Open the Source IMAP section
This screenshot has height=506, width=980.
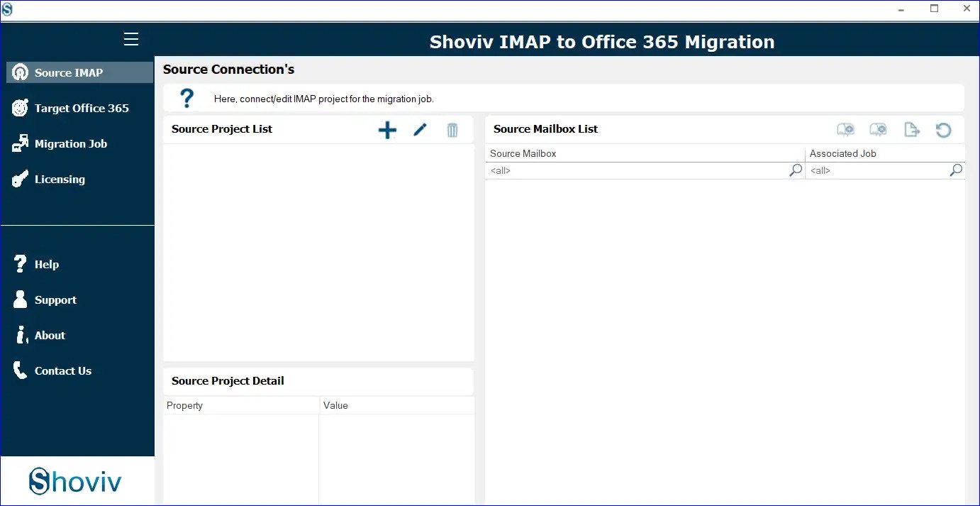[x=69, y=72]
